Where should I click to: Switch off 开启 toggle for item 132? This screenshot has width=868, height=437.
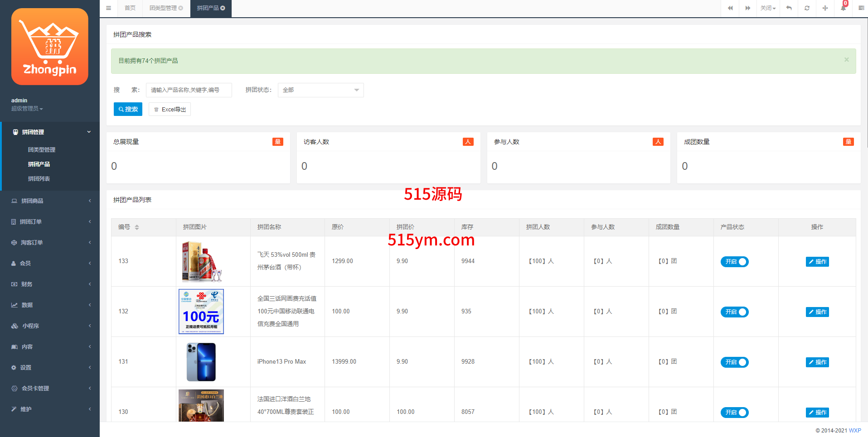[734, 312]
